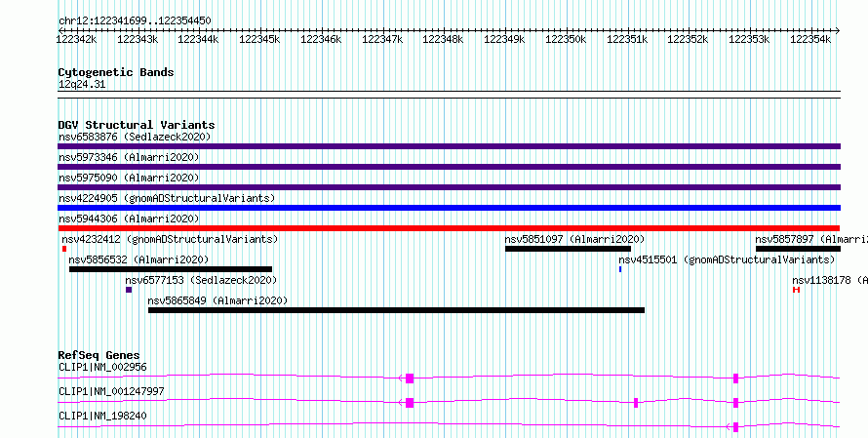Click the 122347k ruler tick label
This screenshot has width=868, height=438.
point(382,39)
